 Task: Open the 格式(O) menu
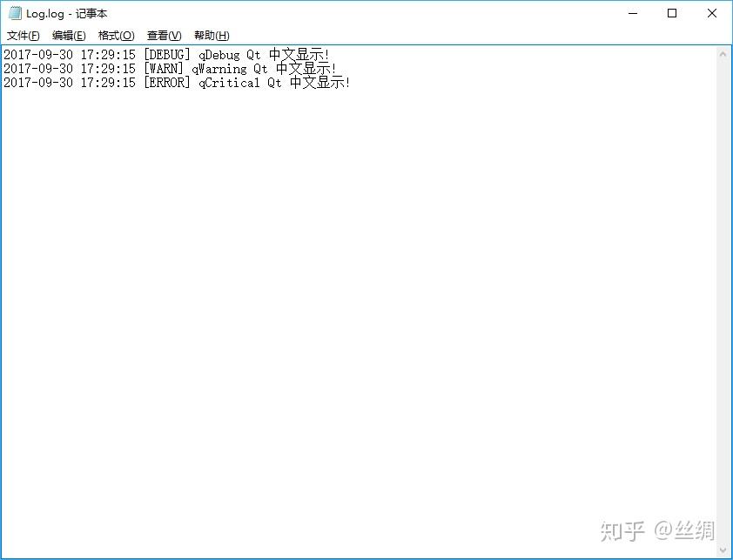(x=116, y=35)
